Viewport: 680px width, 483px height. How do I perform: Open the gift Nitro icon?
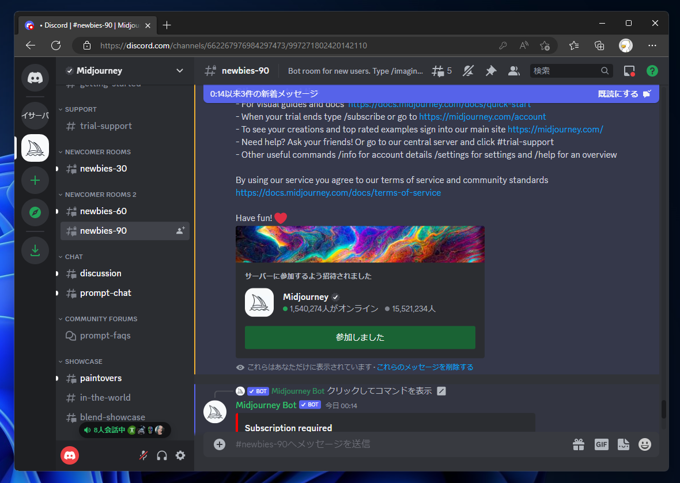pos(579,444)
